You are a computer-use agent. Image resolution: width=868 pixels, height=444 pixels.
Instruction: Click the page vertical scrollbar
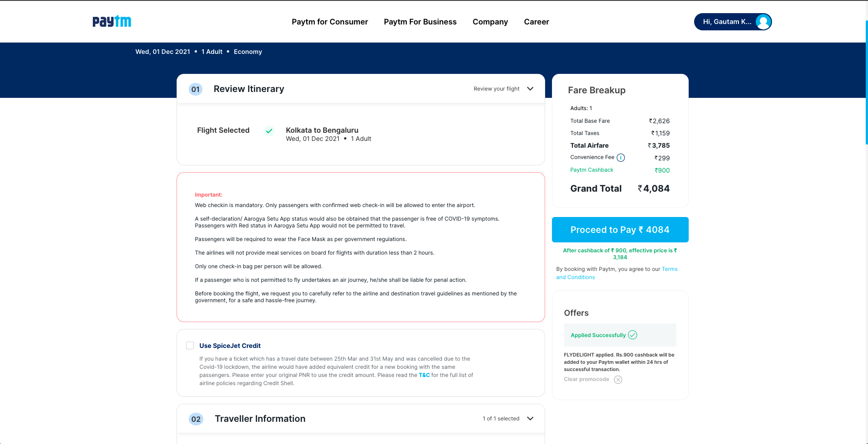point(866,82)
